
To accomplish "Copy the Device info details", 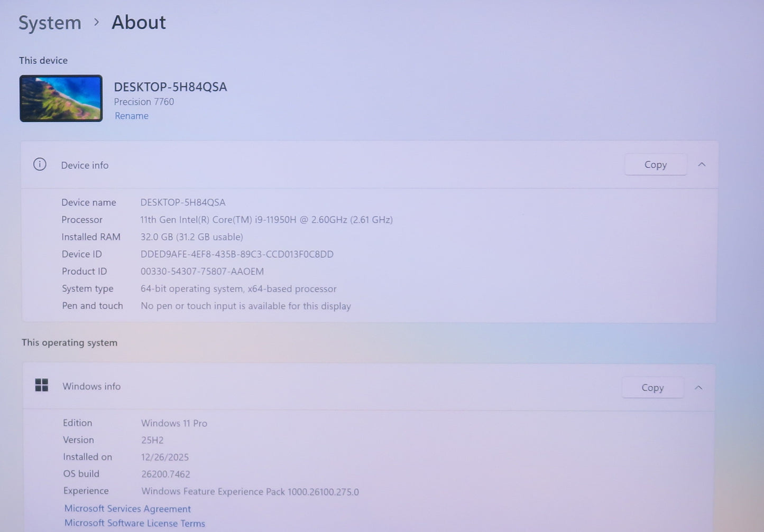I will tap(655, 164).
